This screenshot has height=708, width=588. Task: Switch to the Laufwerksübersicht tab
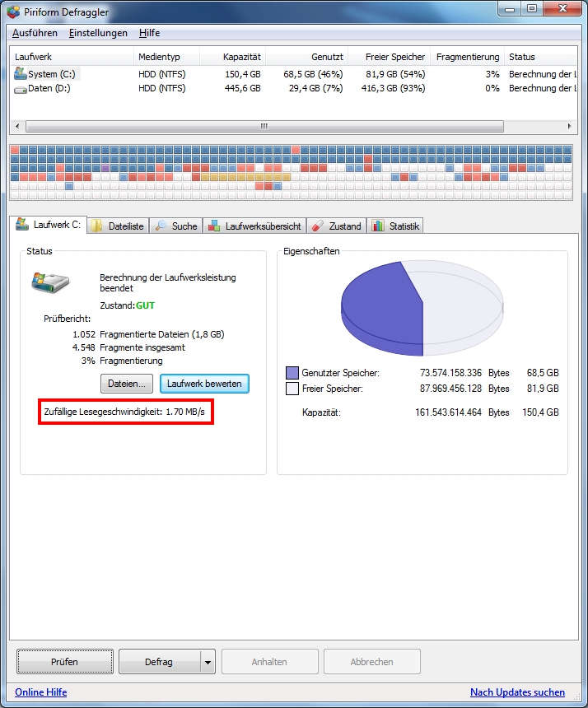254,226
